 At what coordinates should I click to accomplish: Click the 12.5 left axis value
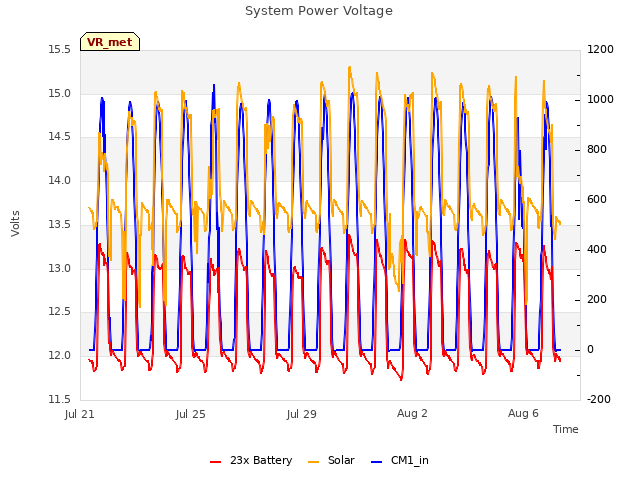tap(60, 311)
